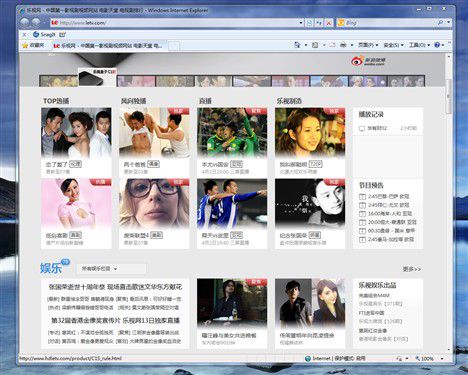The width and height of the screenshot is (468, 375).
Task: Open headline 第32届香港金像奖 link
Action: 115,320
